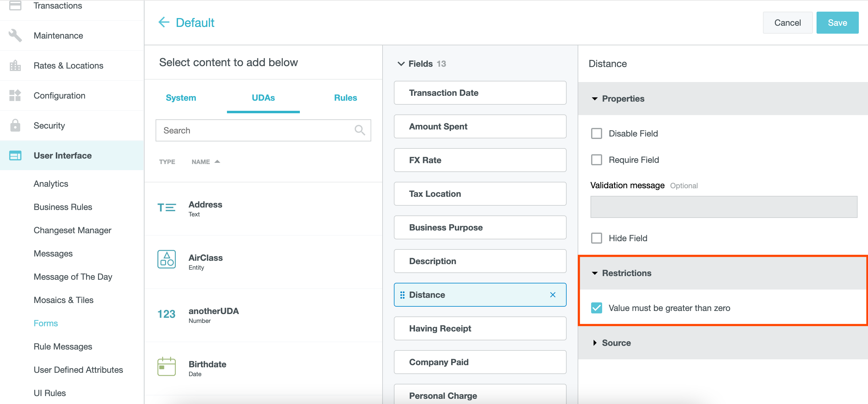
Task: Click the Validation message input field
Action: pyautogui.click(x=723, y=207)
